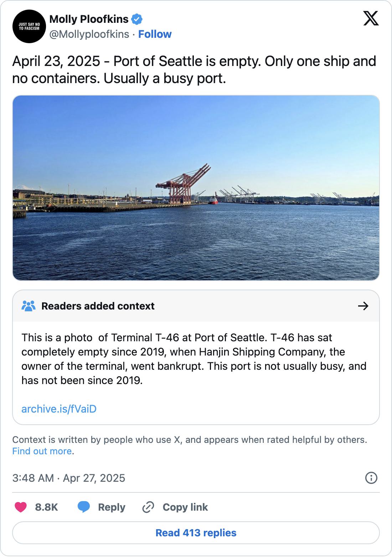
Task: Open the archive.is/fVaiD link
Action: [59, 409]
